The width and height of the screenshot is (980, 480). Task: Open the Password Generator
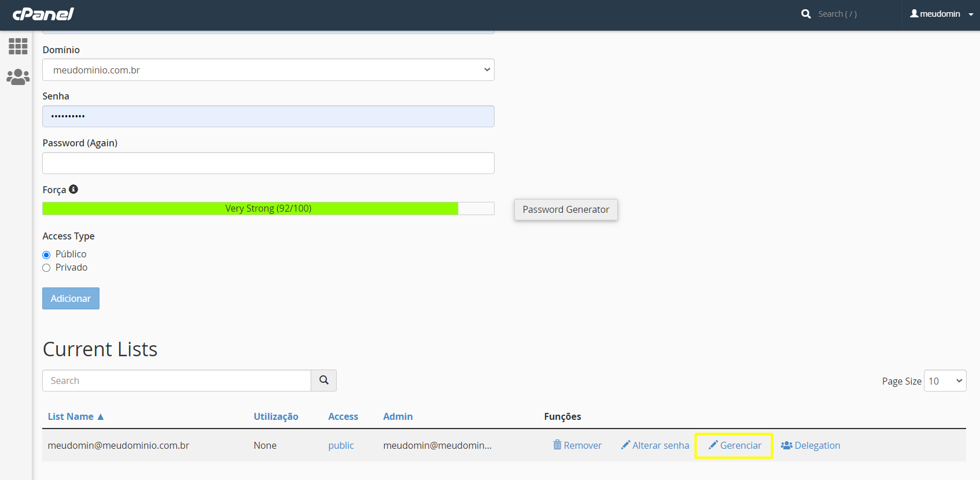point(566,209)
